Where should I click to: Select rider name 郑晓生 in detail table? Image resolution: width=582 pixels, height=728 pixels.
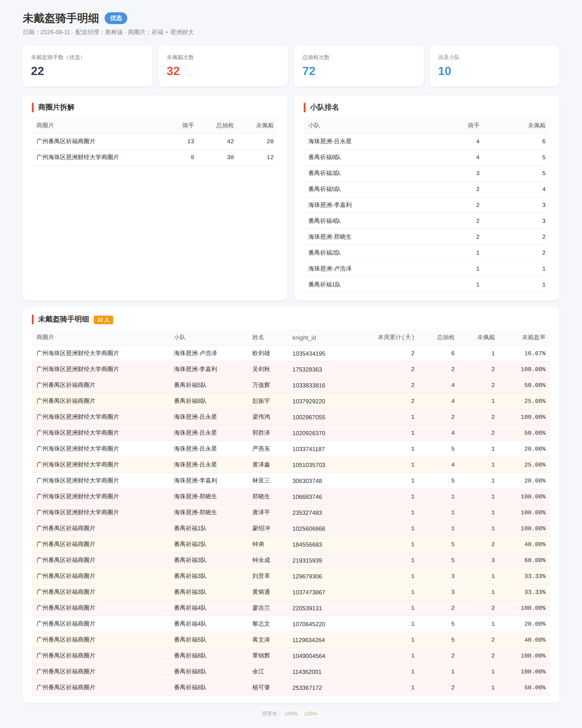[261, 496]
